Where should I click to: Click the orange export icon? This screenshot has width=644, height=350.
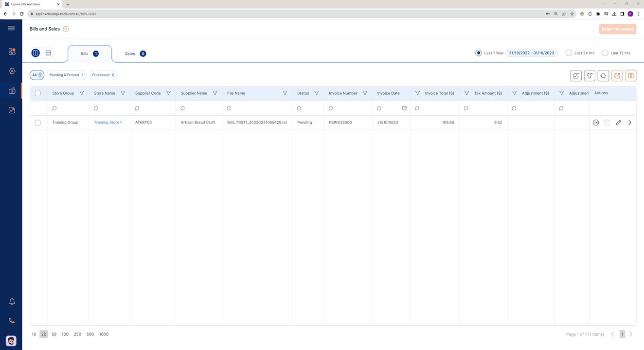617,75
